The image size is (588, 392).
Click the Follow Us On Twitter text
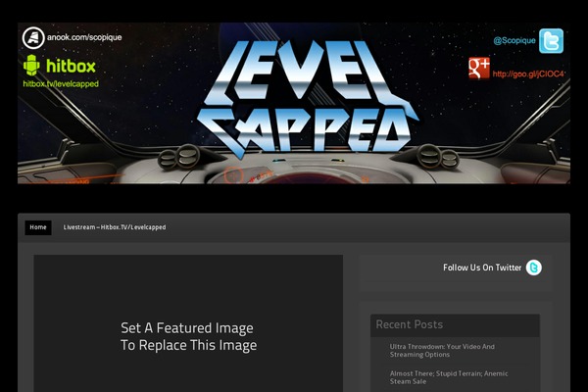(482, 268)
